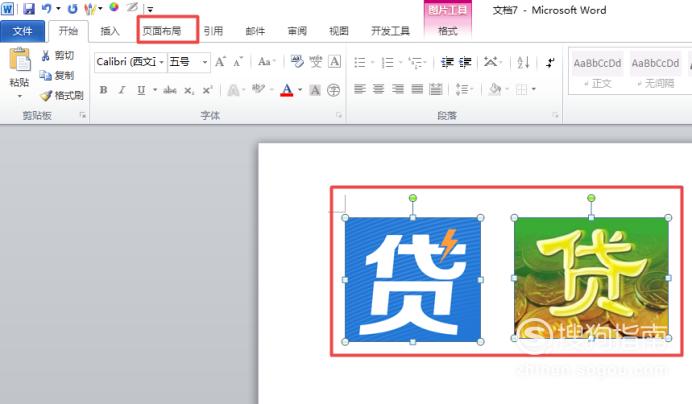Switch to the 视图 (View) tab
The height and width of the screenshot is (404, 692).
338,31
